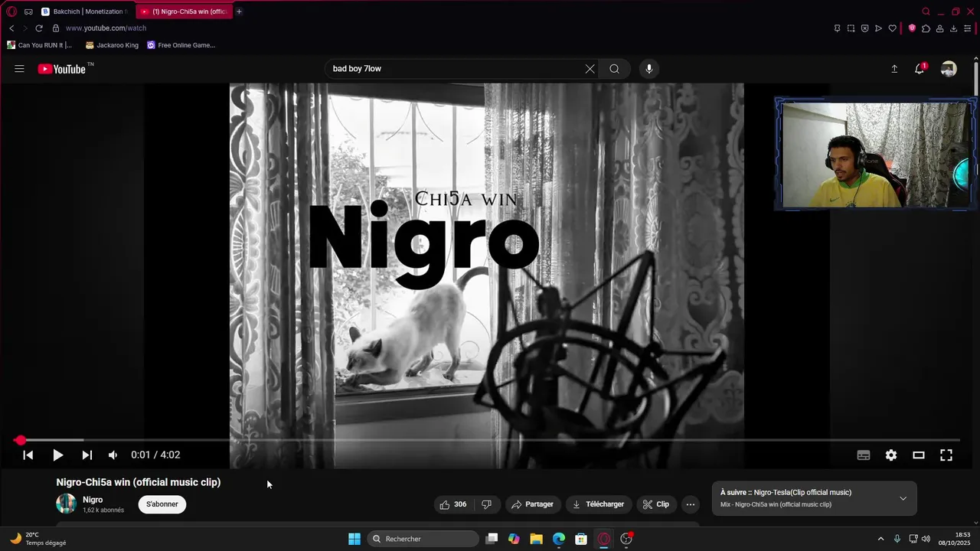
Task: Open Windows Start menu
Action: (354, 539)
